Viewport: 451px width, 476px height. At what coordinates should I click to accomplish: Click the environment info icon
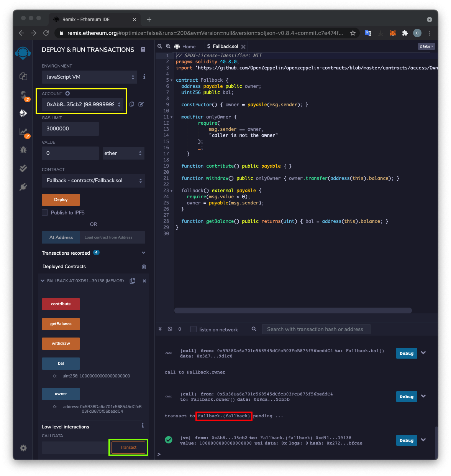tap(144, 77)
